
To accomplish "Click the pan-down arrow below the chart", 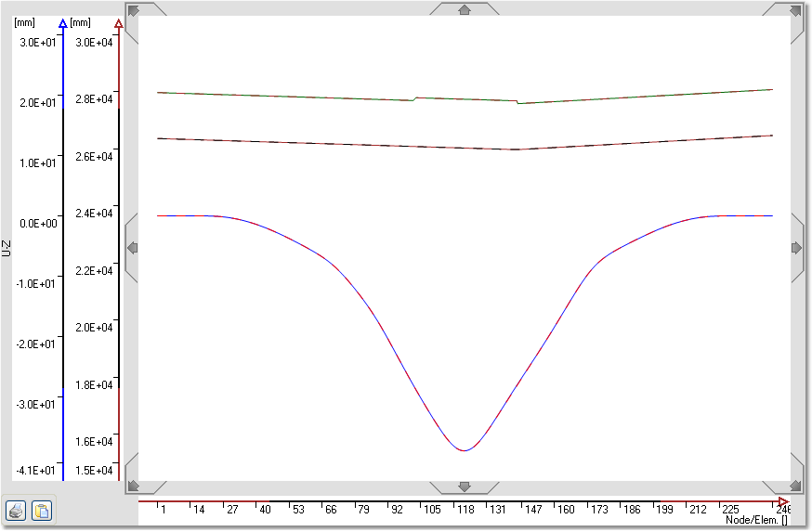I will [465, 487].
